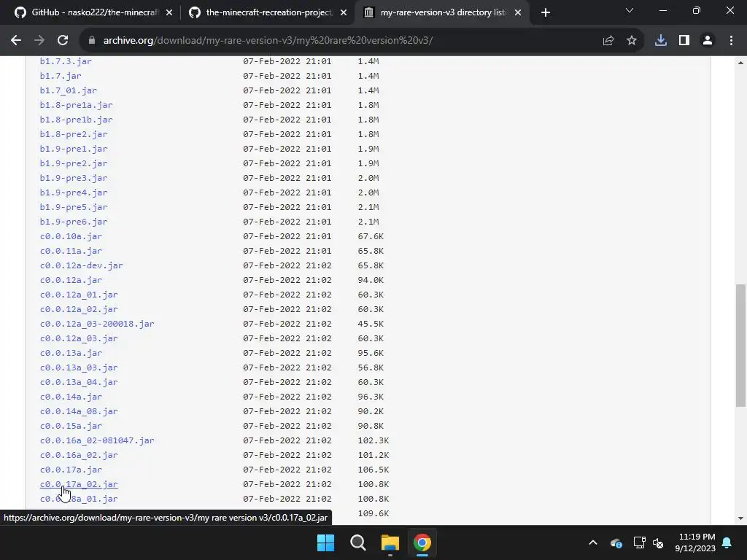Download b1.8-pre2.jar
Image resolution: width=747 pixels, height=560 pixels.
74,134
